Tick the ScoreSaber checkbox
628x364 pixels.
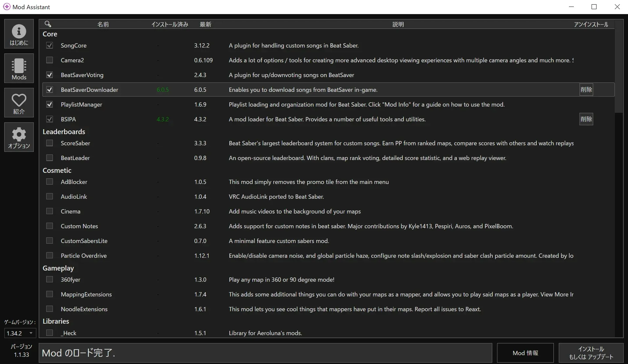point(50,143)
